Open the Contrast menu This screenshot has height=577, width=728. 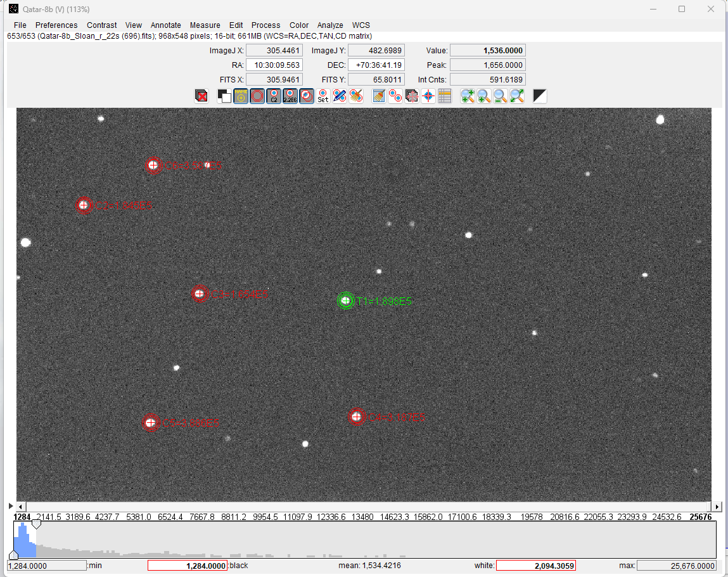[x=101, y=25]
